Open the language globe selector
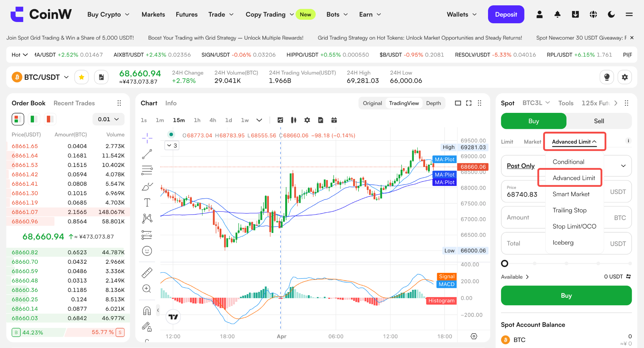 593,14
